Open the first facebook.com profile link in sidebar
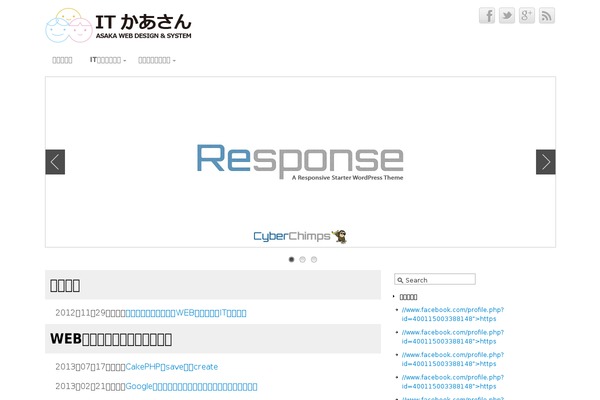This screenshot has width=600, height=400. tap(453, 314)
